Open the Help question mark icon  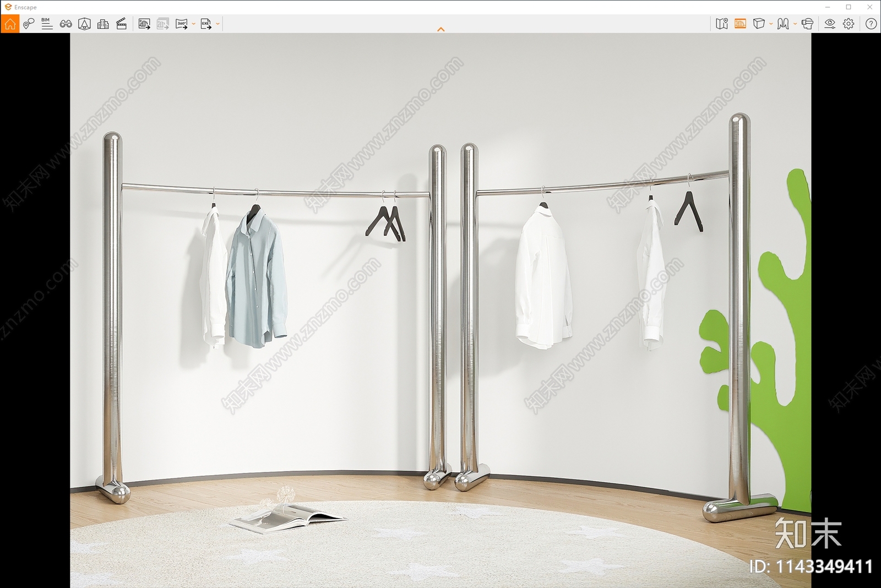[871, 24]
